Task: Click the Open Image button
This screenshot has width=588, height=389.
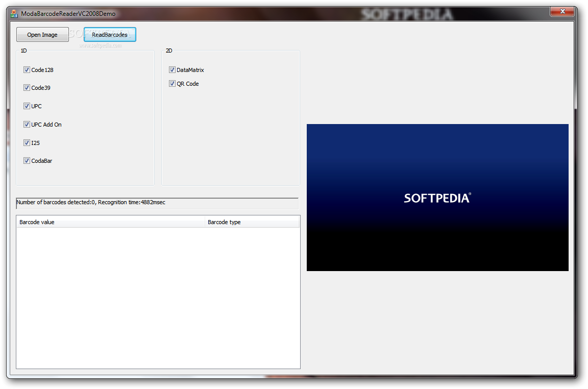Action: point(42,35)
